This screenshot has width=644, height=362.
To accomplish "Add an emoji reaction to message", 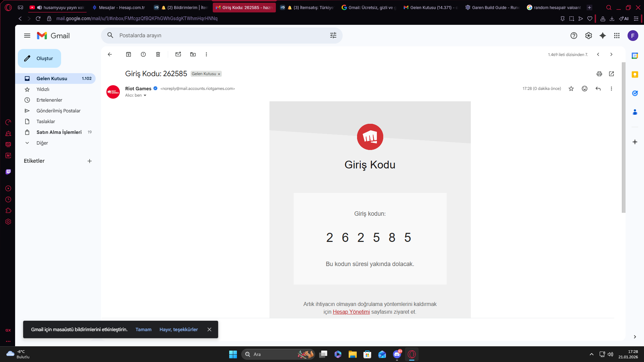I will point(585,89).
